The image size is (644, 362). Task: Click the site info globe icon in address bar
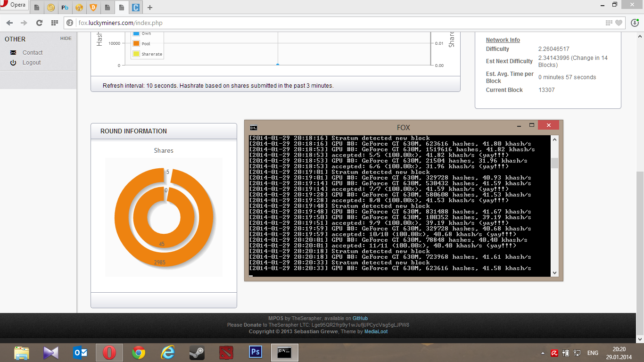(70, 23)
